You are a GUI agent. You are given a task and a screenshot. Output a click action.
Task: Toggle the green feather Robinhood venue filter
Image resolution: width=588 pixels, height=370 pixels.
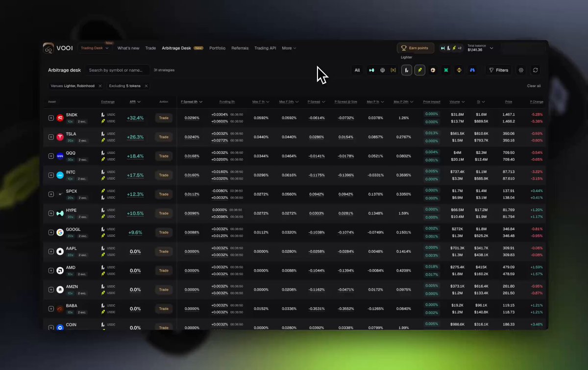(419, 70)
